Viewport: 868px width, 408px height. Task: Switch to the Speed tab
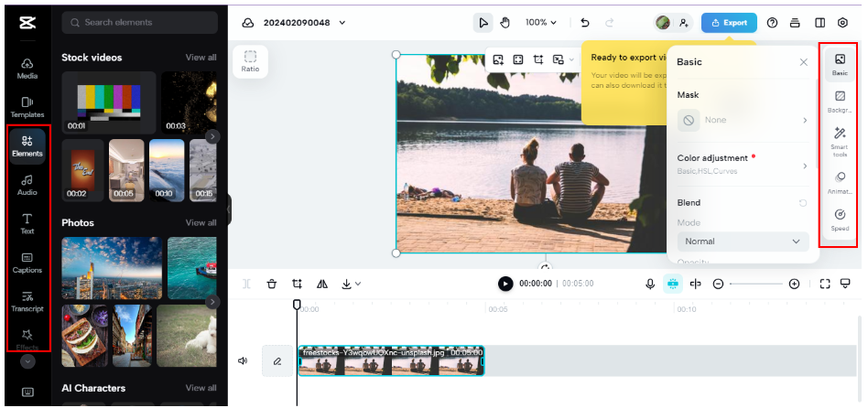tap(840, 220)
